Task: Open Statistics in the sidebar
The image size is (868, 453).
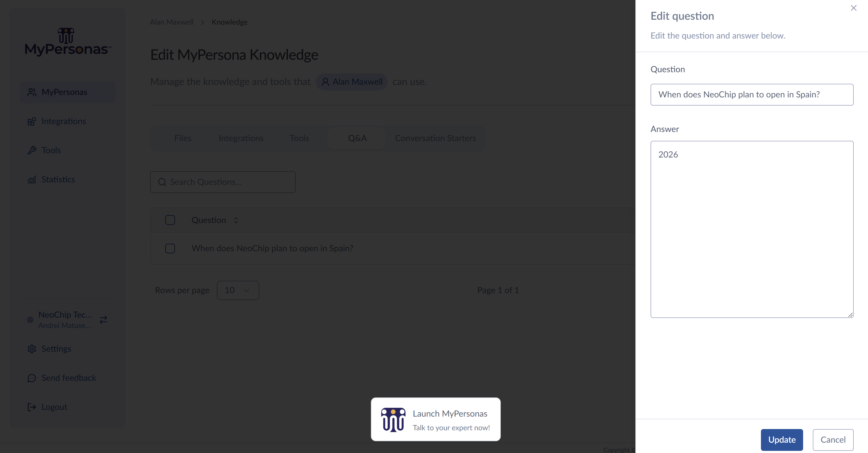Action: click(x=68, y=180)
